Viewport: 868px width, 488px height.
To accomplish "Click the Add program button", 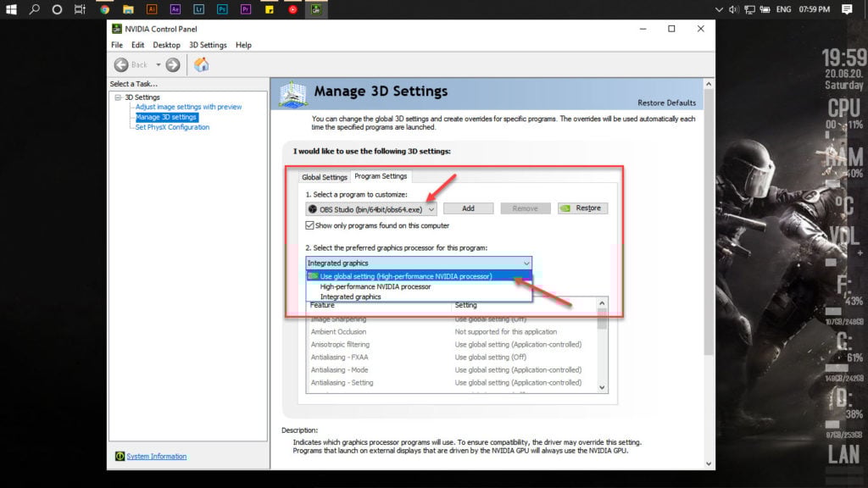I will pyautogui.click(x=468, y=208).
